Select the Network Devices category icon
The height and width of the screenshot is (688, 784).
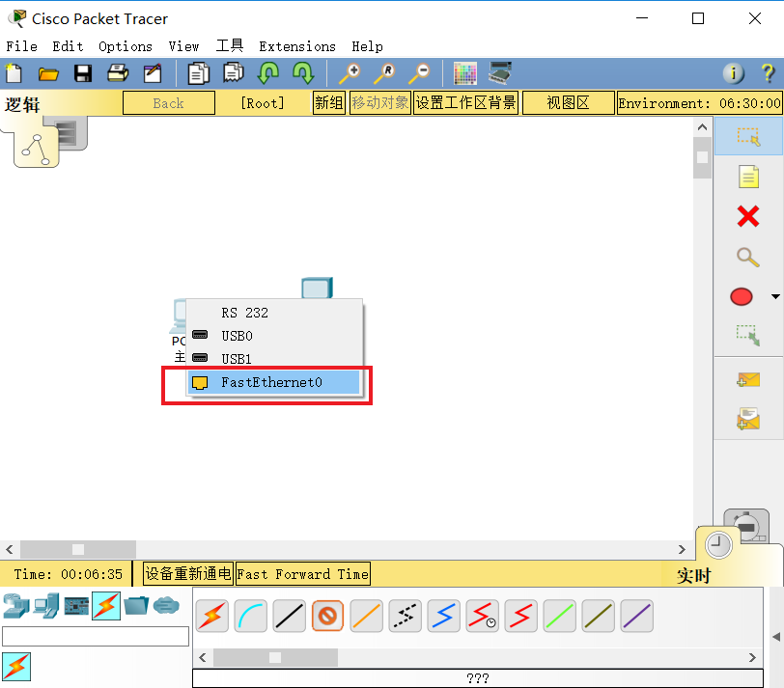tap(16, 606)
